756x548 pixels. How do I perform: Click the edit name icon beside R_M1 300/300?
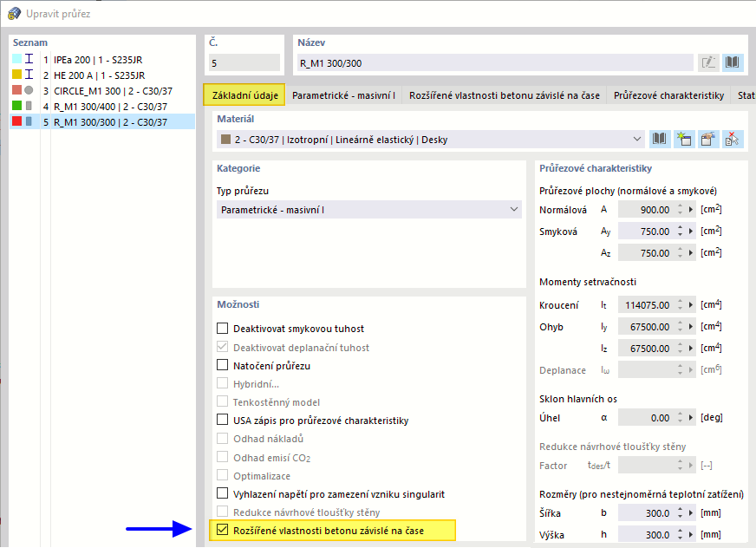pyautogui.click(x=708, y=62)
